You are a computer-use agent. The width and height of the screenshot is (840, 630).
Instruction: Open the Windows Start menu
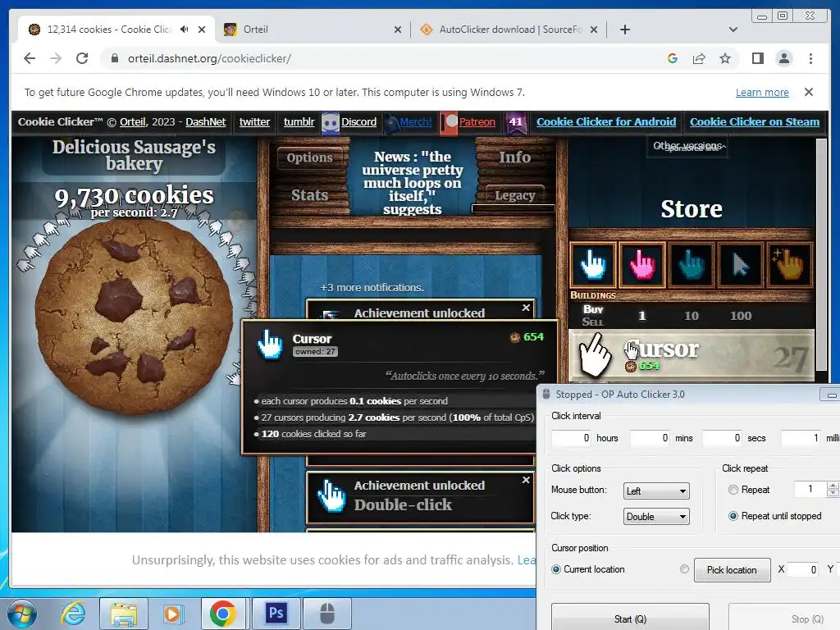point(22,614)
